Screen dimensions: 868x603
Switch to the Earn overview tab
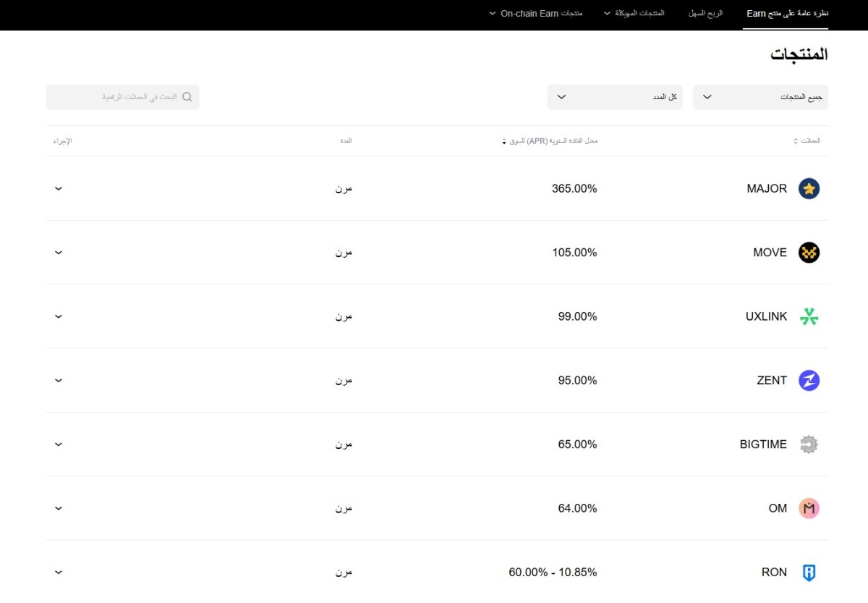point(787,14)
